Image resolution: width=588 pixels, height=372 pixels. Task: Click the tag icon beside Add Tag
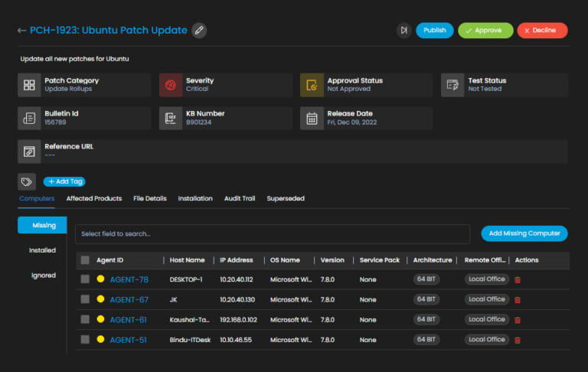(27, 181)
